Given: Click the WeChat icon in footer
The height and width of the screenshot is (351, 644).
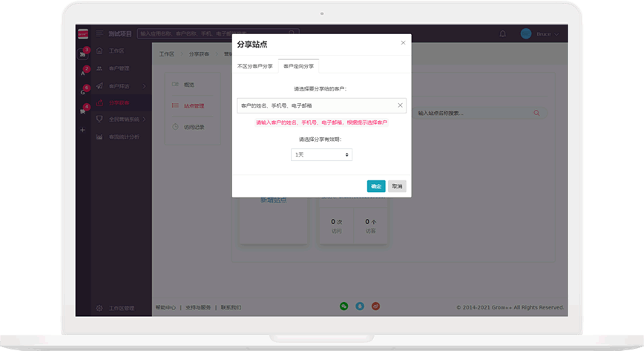Looking at the screenshot, I should point(344,306).
